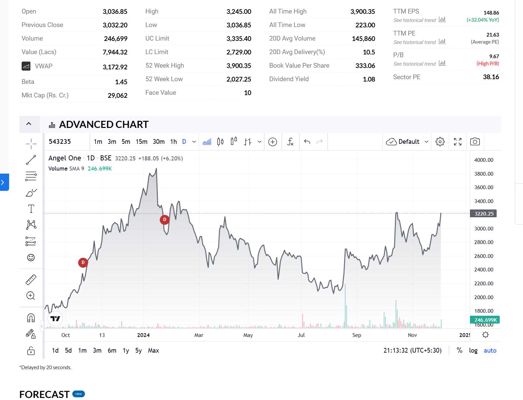
Task: Click the TradingView logo on chart
Action: tap(55, 319)
